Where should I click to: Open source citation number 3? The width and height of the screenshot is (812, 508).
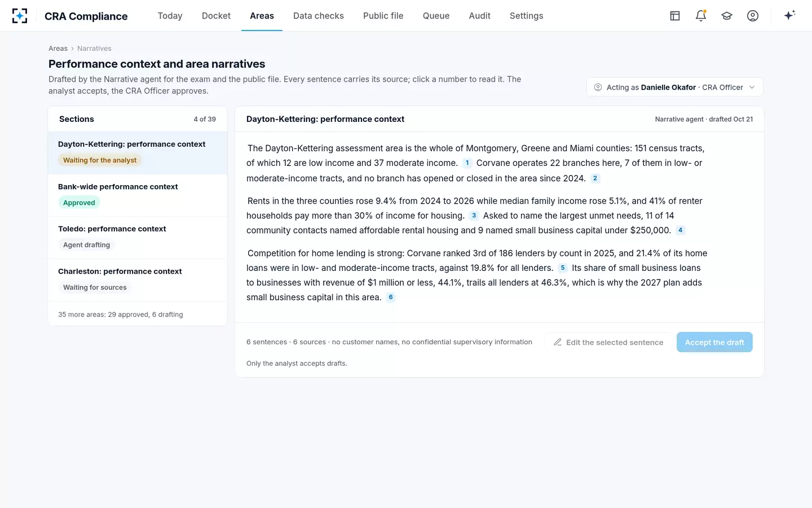coord(474,216)
